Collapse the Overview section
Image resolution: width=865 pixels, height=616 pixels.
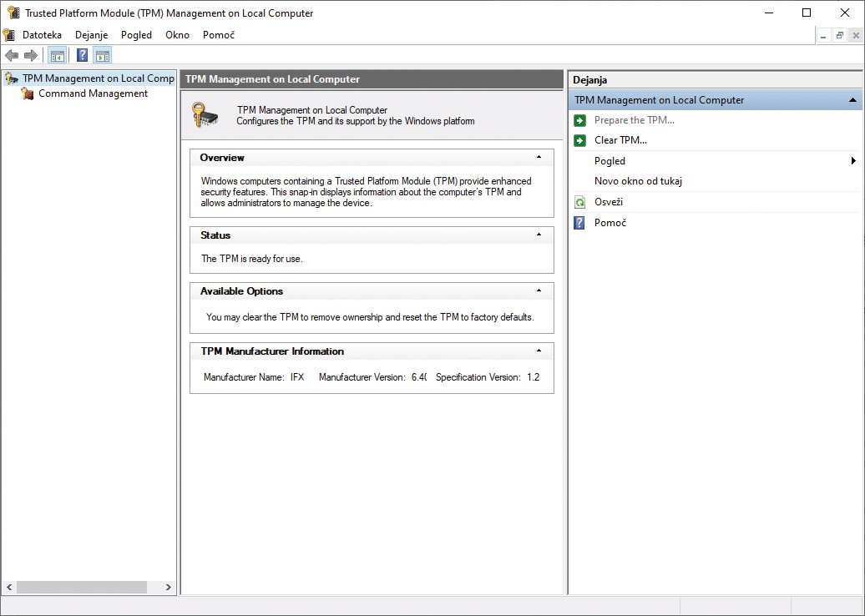[x=539, y=157]
